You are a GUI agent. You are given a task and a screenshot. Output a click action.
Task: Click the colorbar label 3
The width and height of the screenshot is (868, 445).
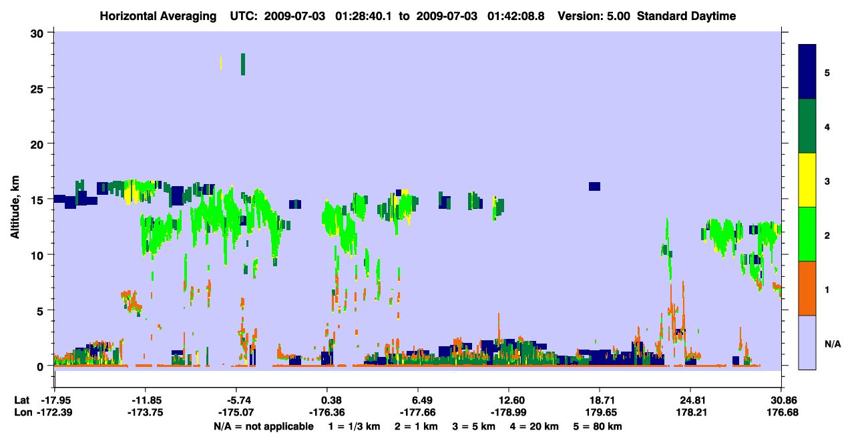(827, 181)
